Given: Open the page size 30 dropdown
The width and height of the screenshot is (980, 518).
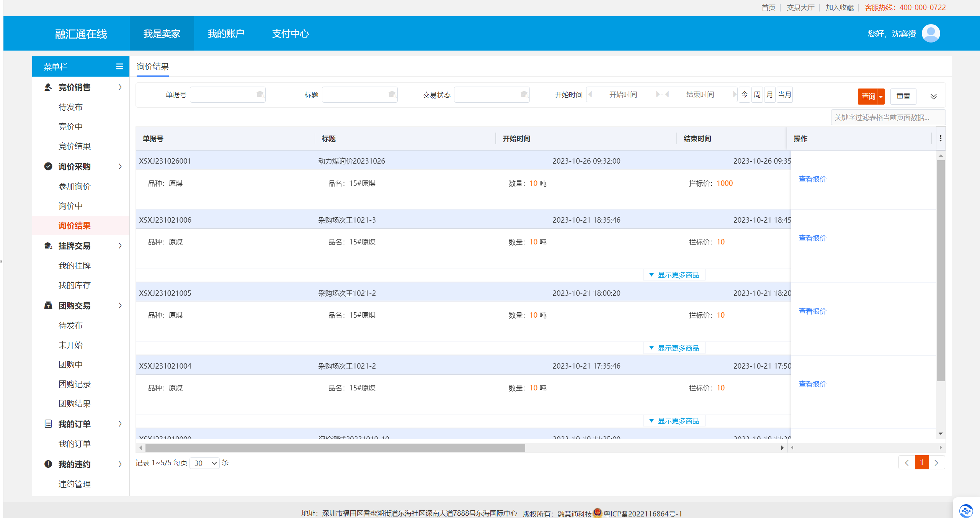Looking at the screenshot, I should [x=205, y=463].
